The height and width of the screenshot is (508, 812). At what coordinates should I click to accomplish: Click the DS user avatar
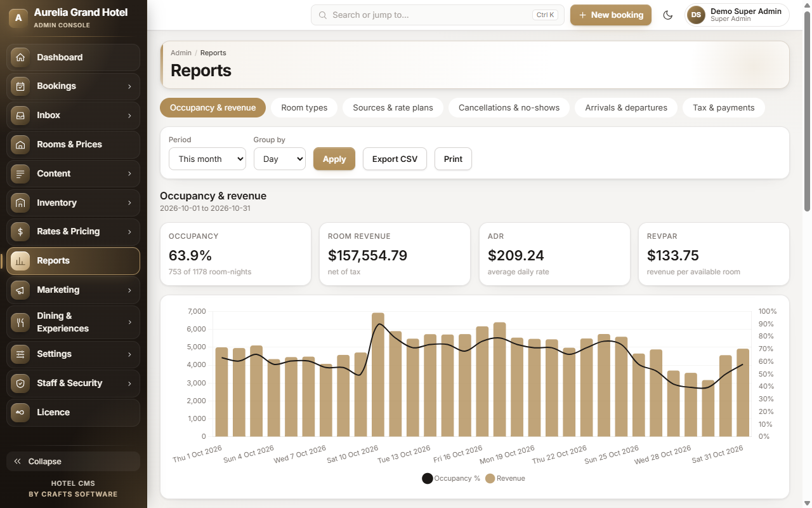pos(696,15)
